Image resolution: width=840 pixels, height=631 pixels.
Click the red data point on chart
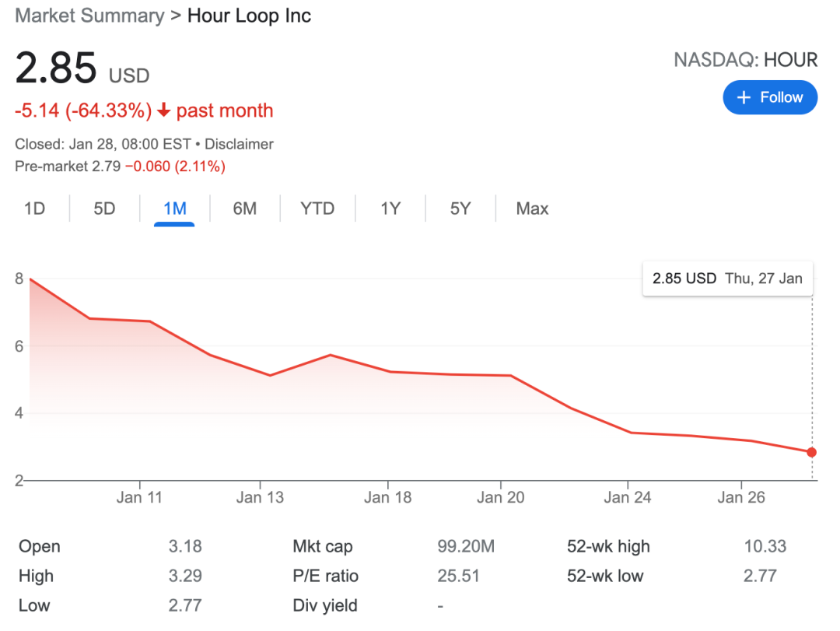[x=811, y=453]
